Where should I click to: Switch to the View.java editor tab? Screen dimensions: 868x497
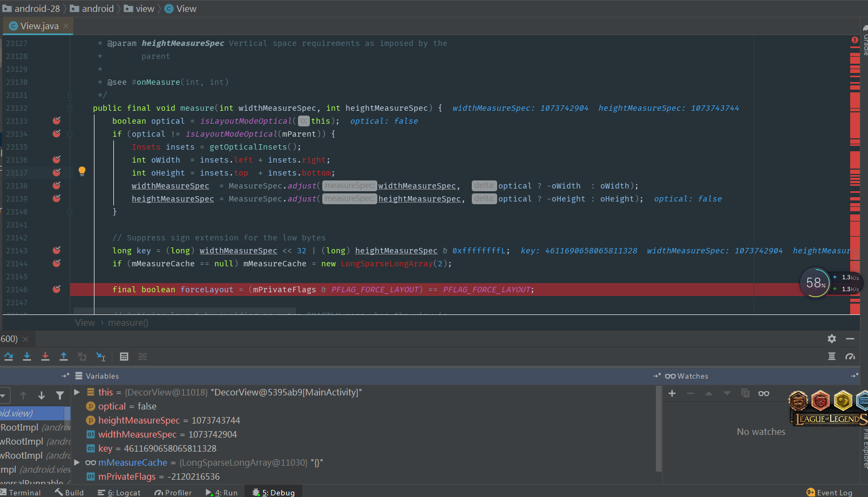[38, 26]
